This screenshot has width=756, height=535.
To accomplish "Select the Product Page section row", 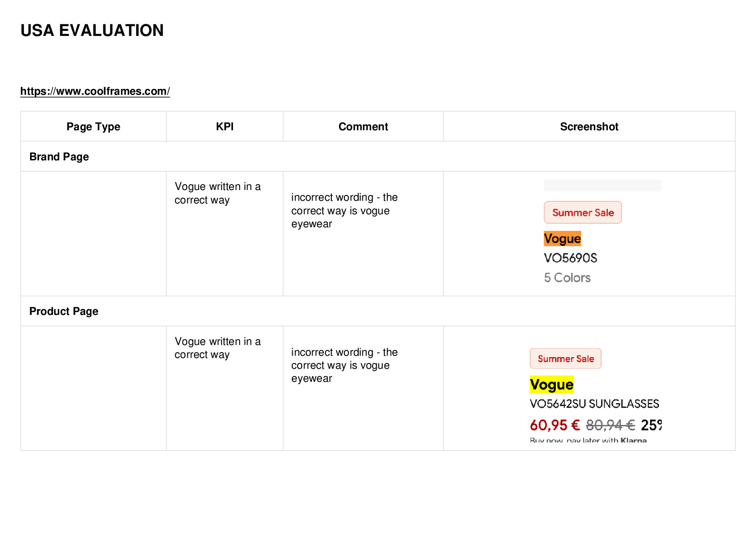I will pos(378,311).
